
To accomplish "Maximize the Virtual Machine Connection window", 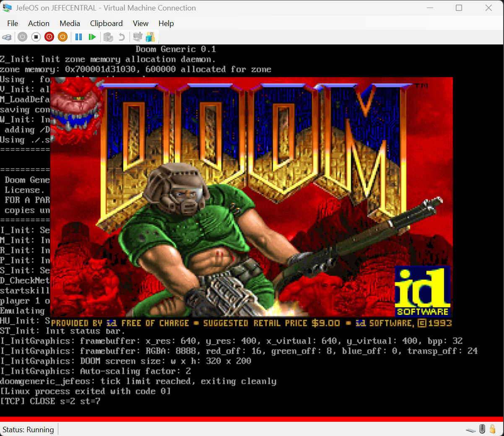I will tap(459, 8).
